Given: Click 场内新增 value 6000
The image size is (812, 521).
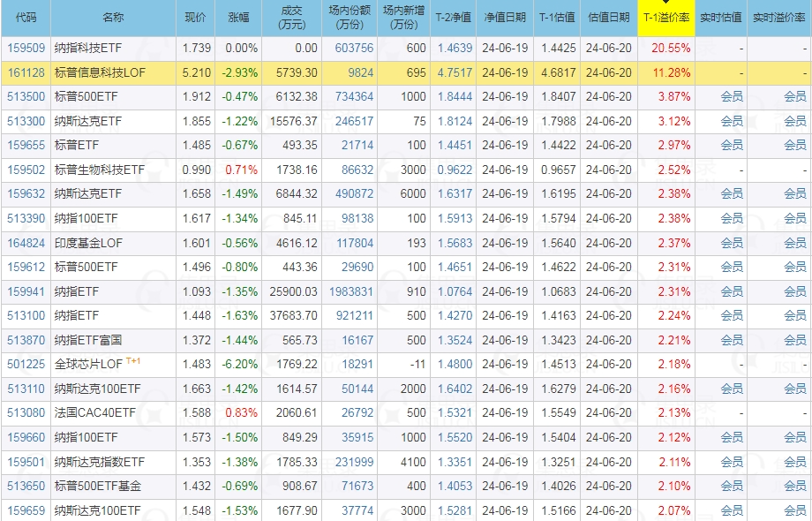Looking at the screenshot, I should (x=413, y=193).
